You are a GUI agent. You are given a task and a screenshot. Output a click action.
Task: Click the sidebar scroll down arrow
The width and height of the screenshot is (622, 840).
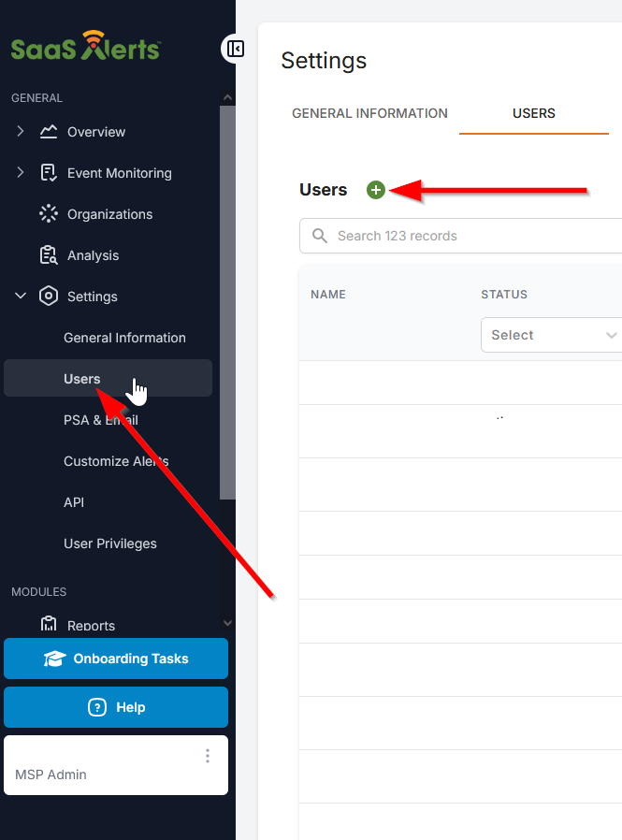(227, 622)
